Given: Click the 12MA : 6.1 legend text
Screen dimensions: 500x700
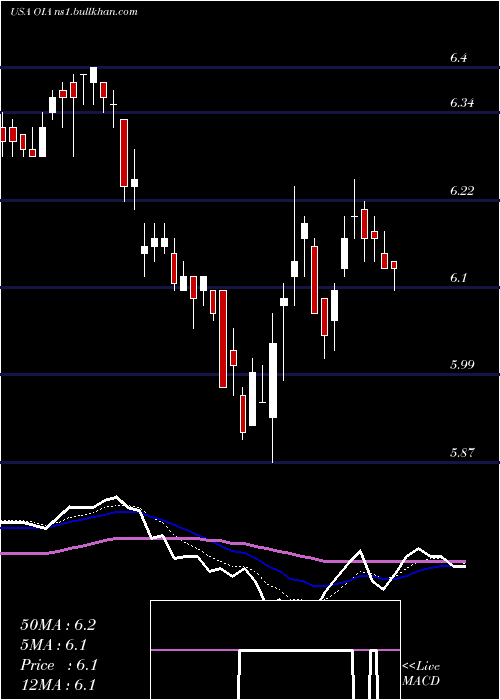Looking at the screenshot, I should point(58,685).
